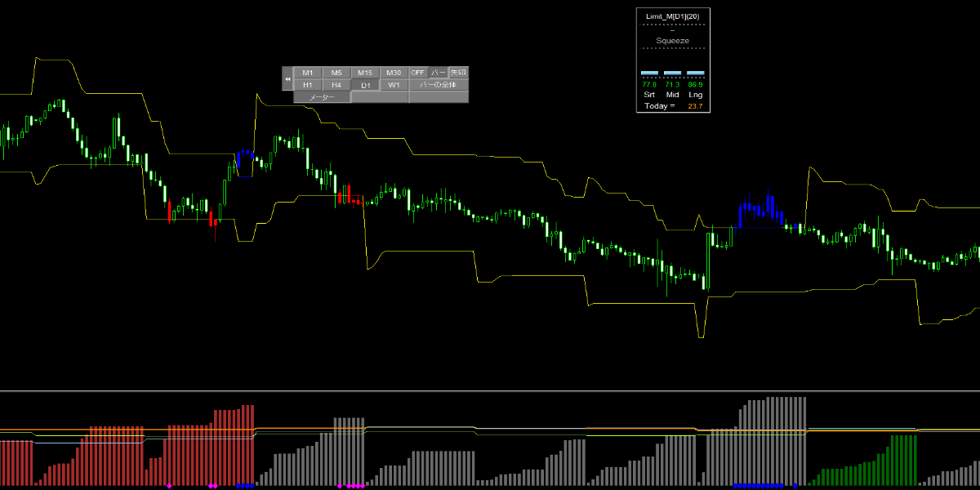Click the Lng blue meter bar

(x=695, y=73)
